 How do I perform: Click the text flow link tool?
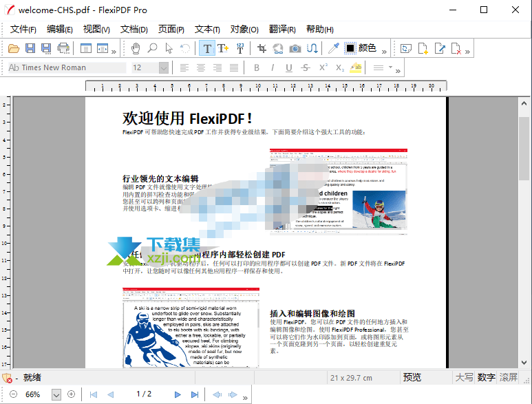pos(312,48)
